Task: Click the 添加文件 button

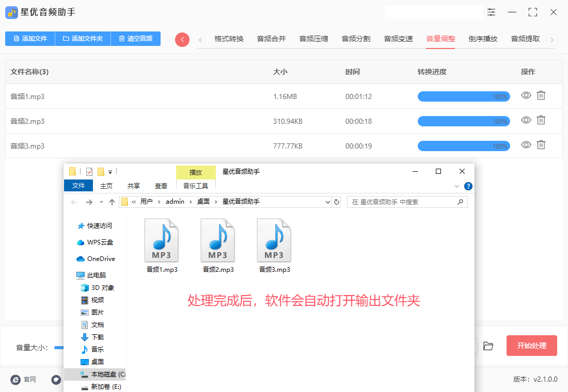Action: coord(30,39)
